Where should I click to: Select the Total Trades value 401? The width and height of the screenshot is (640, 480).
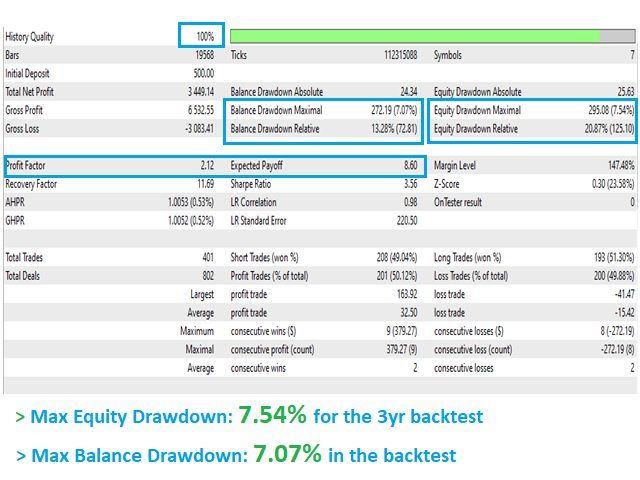[208, 257]
